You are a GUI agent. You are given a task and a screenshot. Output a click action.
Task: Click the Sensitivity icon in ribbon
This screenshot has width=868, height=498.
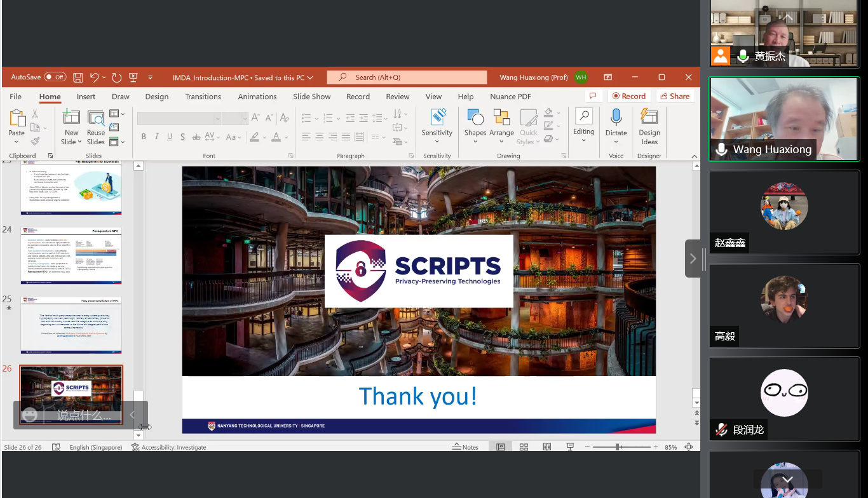[x=437, y=118]
